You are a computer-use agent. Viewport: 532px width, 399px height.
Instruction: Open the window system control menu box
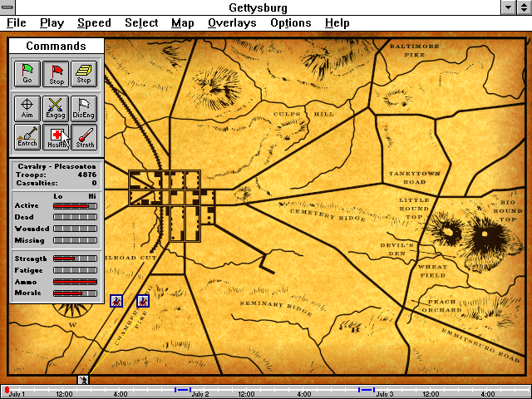pyautogui.click(x=7, y=7)
